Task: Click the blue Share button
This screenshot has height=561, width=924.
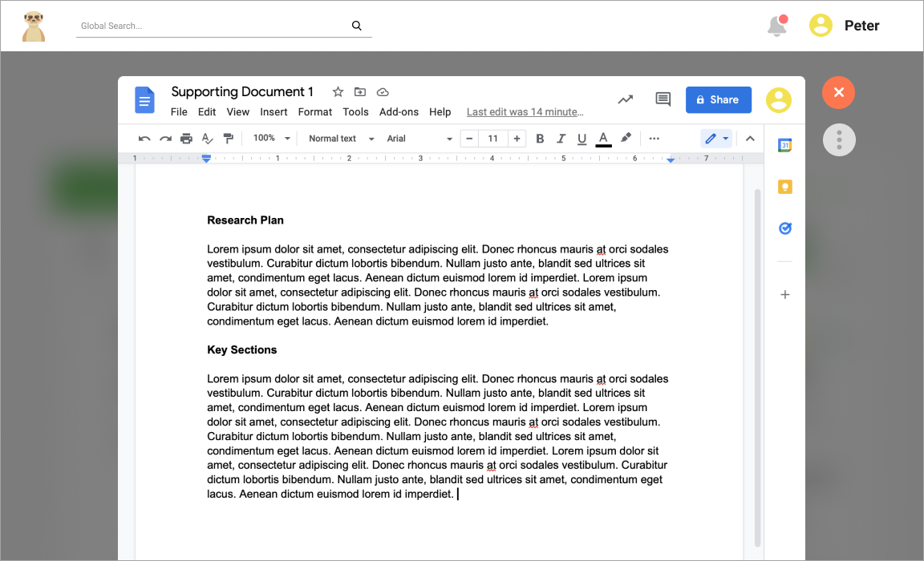Action: (x=718, y=99)
